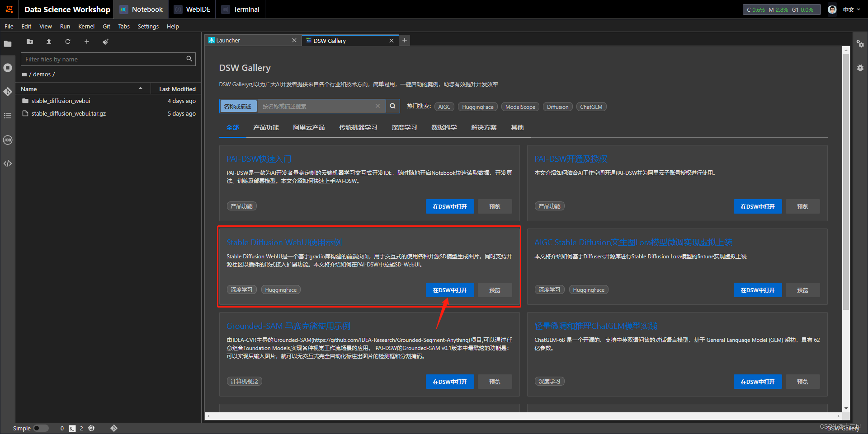Viewport: 868px width, 434px height.
Task: Open the ChatGLM card in DSW
Action: (x=758, y=382)
